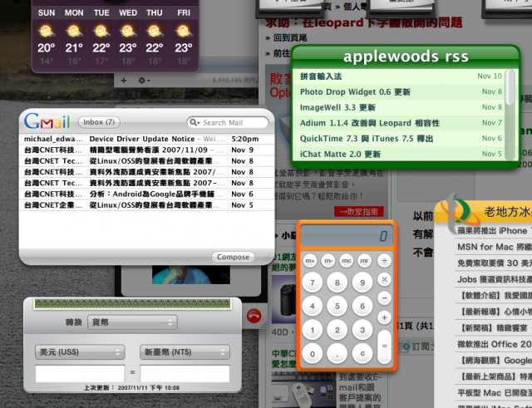Open Photo Drop Widget 0.6 更新 item

397,91
